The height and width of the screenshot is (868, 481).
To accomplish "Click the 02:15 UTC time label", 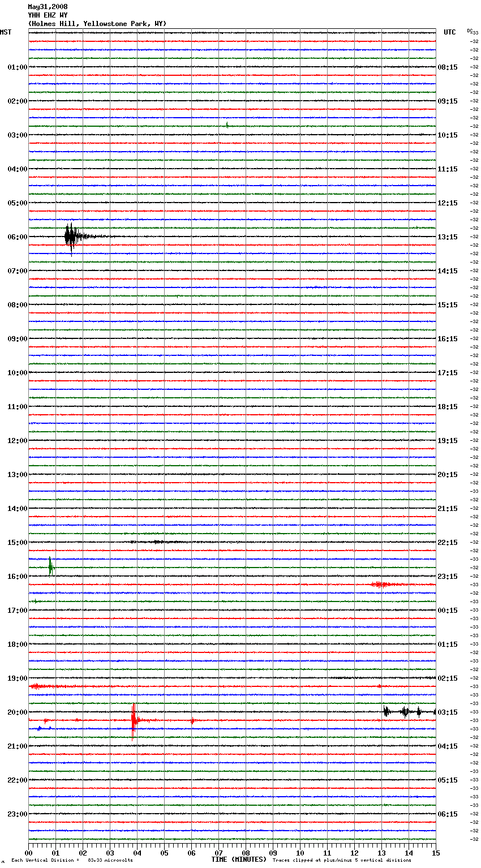I will tap(448, 678).
